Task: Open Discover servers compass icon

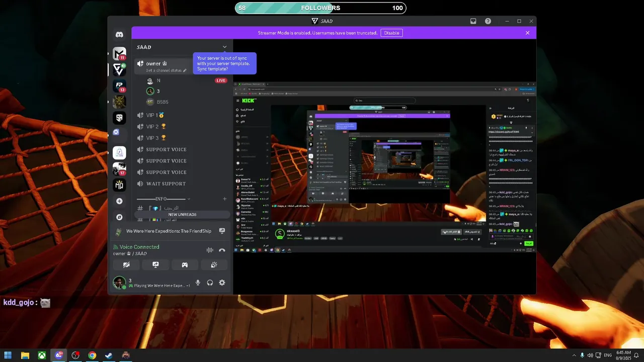Action: (x=119, y=217)
